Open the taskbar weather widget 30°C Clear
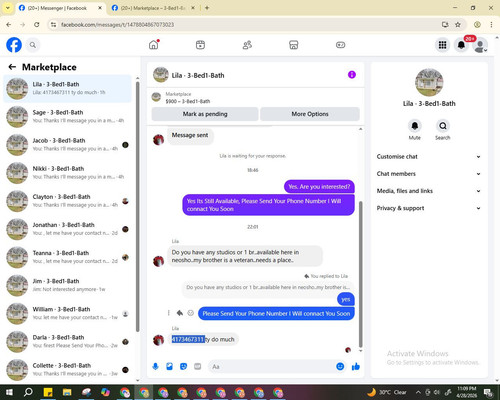 pos(387,392)
